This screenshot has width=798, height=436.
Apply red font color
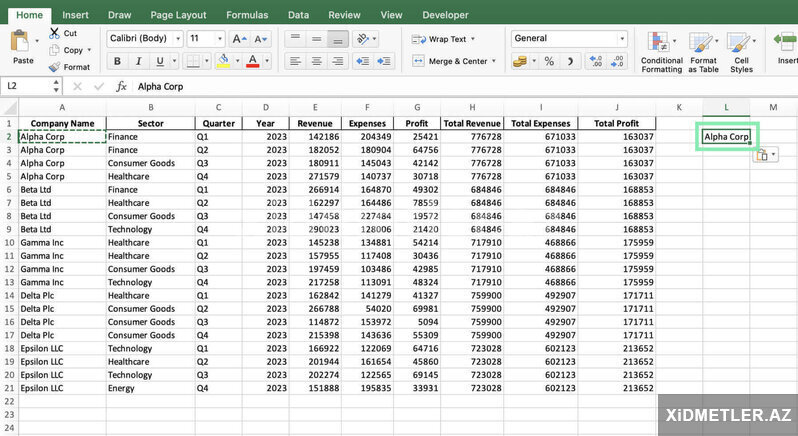(252, 62)
